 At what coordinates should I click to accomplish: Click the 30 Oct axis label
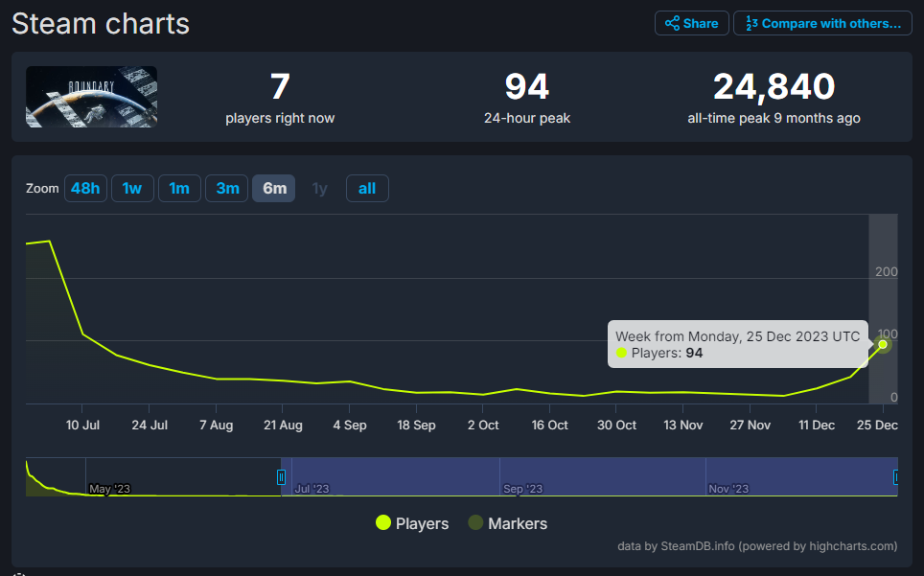point(616,426)
